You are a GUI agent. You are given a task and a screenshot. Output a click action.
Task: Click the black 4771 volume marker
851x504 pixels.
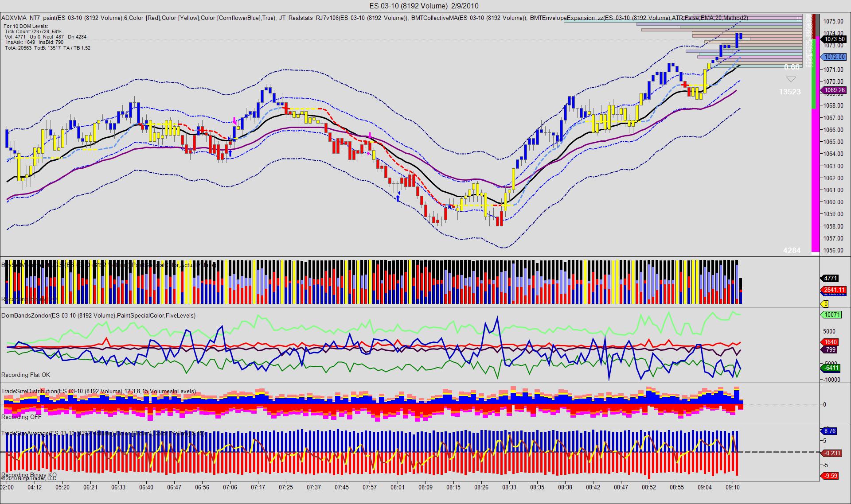point(830,279)
